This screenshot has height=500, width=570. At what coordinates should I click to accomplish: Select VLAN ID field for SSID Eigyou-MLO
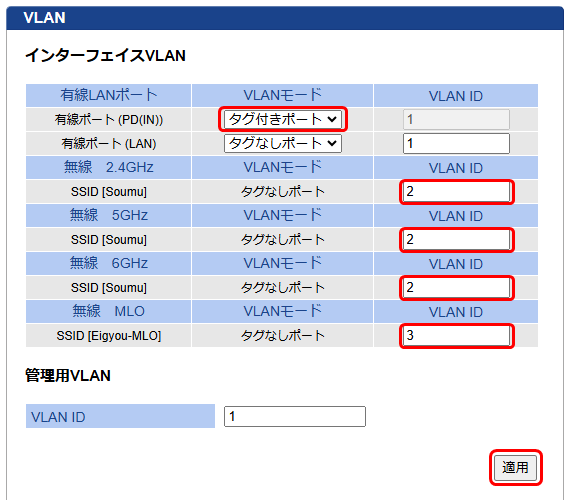(x=456, y=335)
